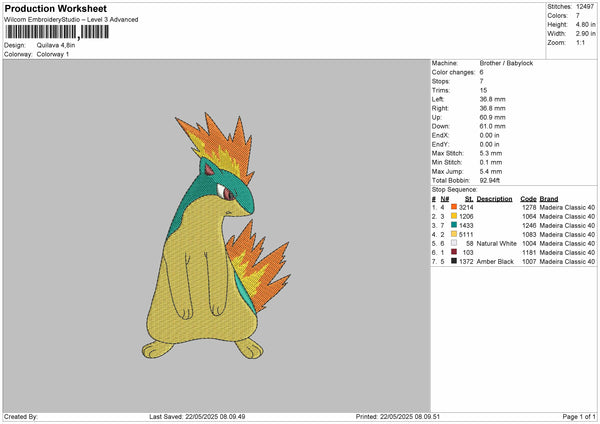Click the N# column header
Viewport: 600px width, 424px height.
tap(444, 199)
